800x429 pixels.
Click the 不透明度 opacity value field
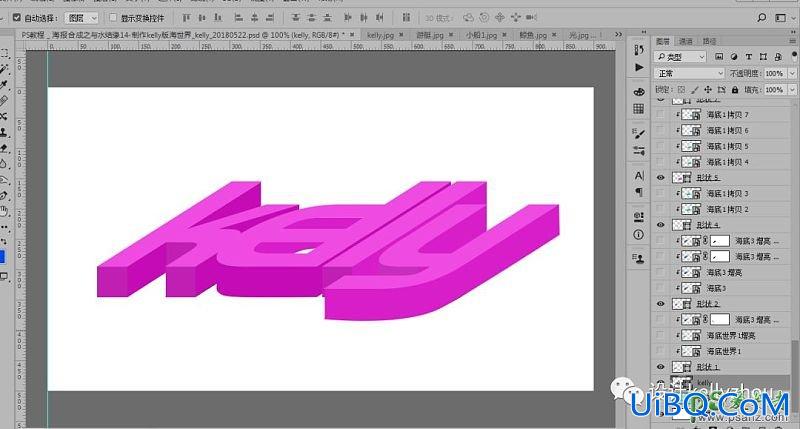coord(775,73)
